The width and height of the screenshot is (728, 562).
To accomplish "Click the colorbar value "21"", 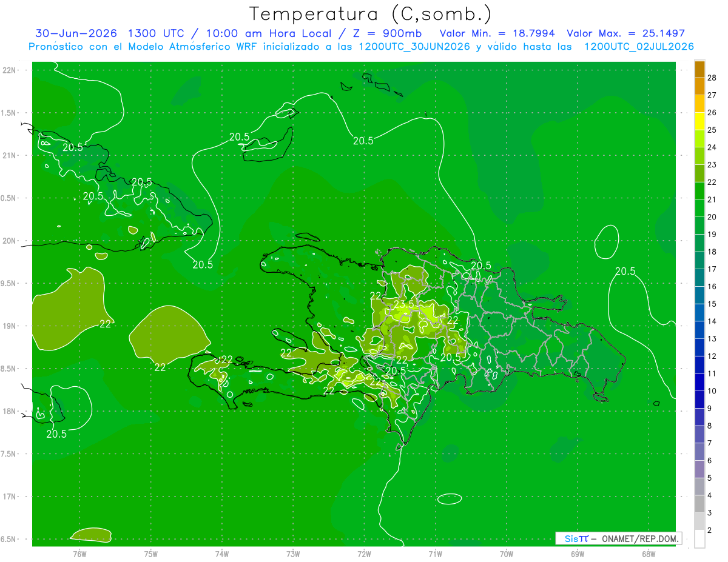I will 712,199.
